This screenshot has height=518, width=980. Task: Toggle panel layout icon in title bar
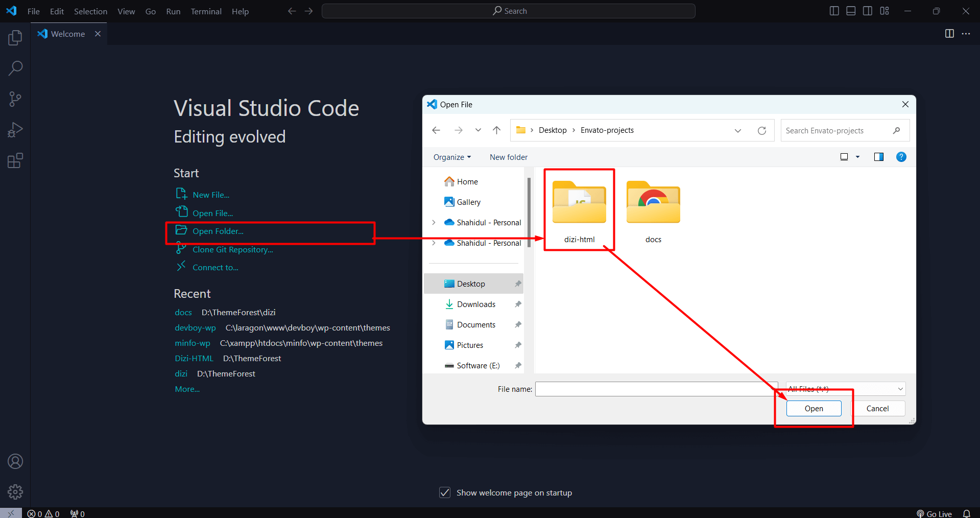(851, 11)
